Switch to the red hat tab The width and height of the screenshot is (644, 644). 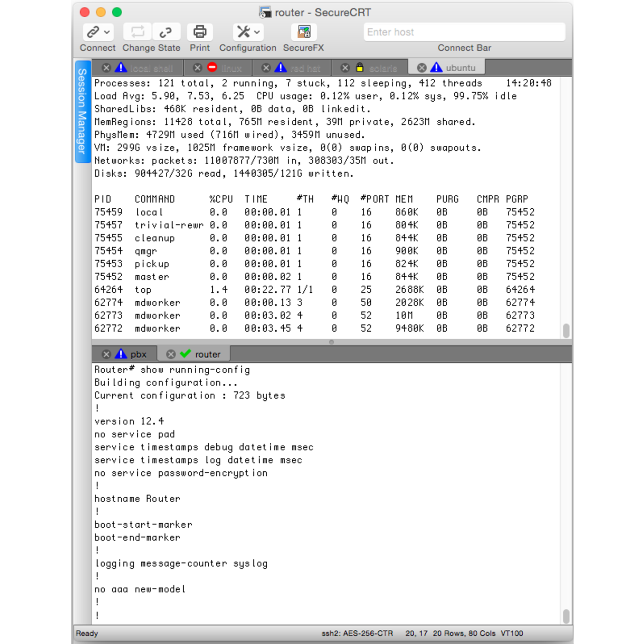click(x=305, y=68)
